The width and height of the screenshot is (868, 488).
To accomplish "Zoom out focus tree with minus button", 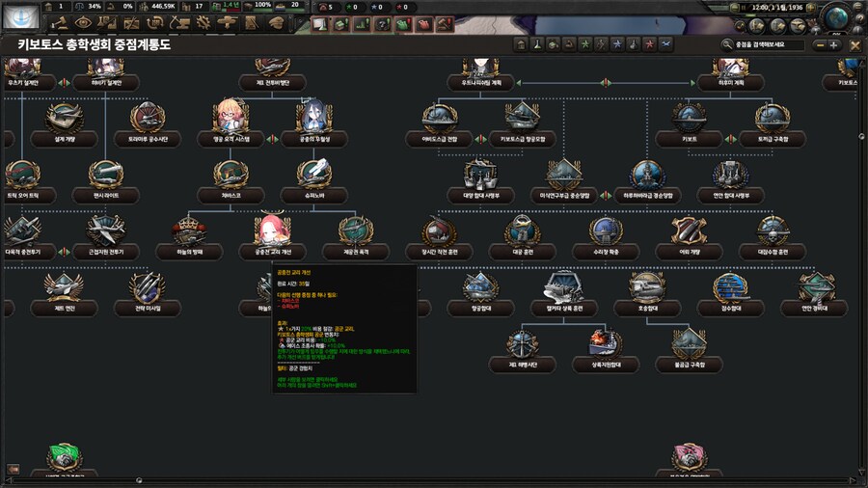I will [820, 44].
